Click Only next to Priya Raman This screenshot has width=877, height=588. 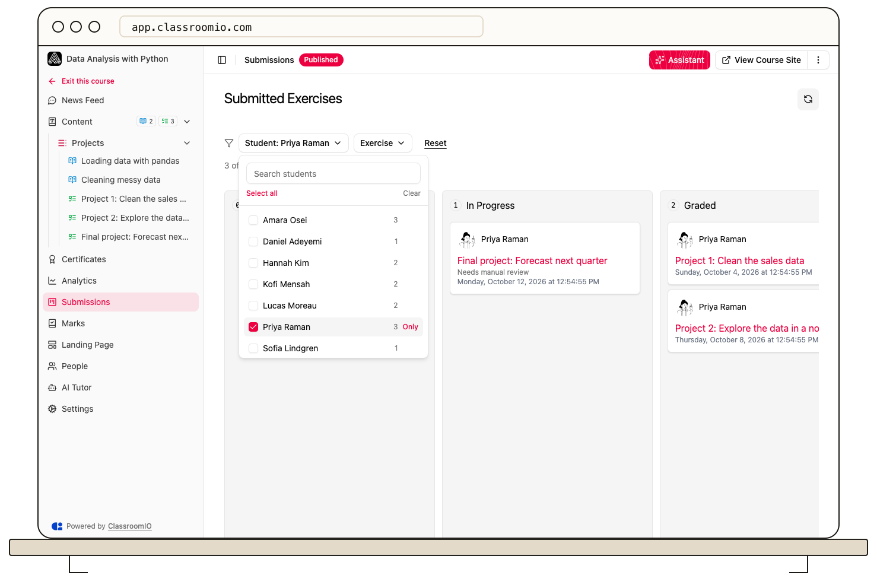[x=410, y=327]
